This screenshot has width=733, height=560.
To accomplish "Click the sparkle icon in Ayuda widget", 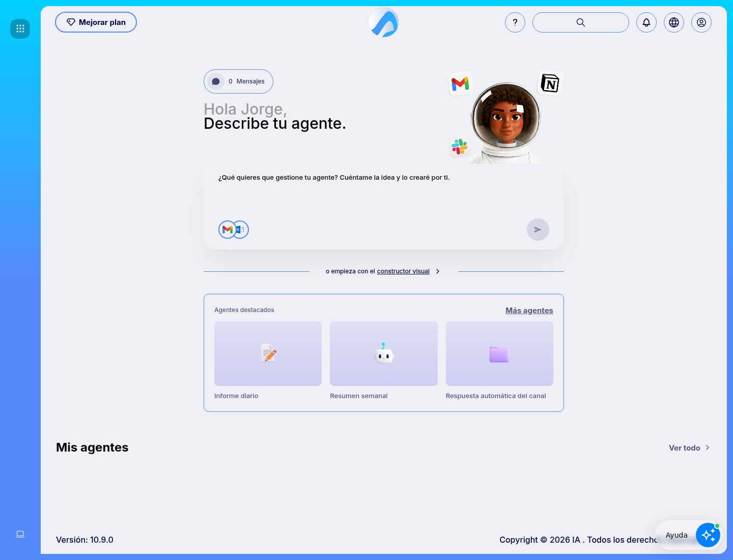I will point(708,535).
